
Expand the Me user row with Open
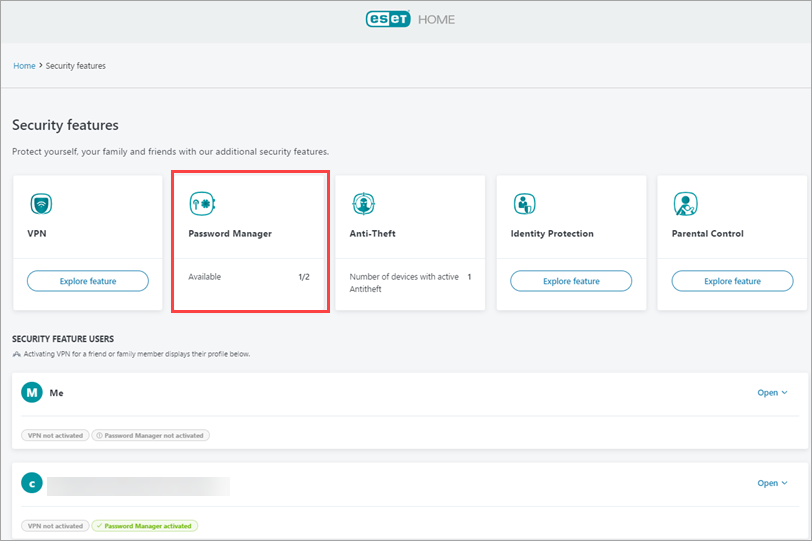click(x=772, y=392)
